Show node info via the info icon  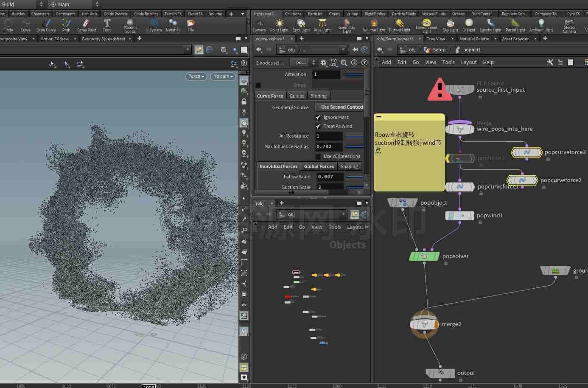354,62
